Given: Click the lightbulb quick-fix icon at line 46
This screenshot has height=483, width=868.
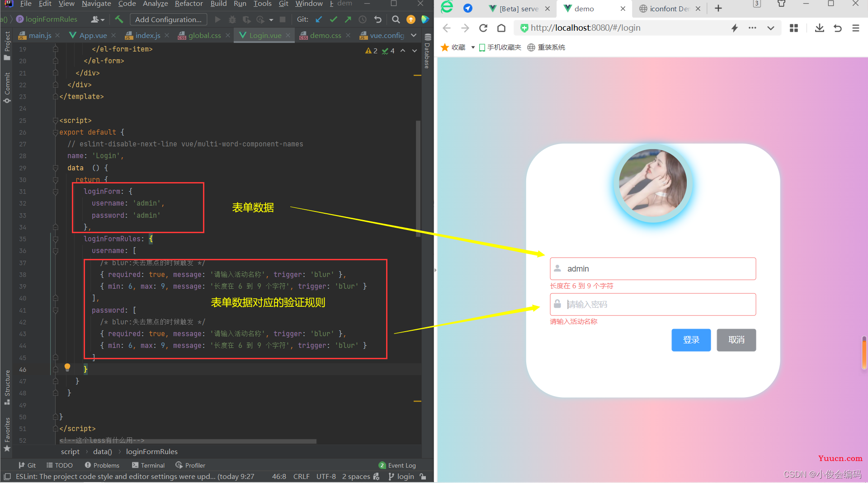Looking at the screenshot, I should tap(67, 367).
